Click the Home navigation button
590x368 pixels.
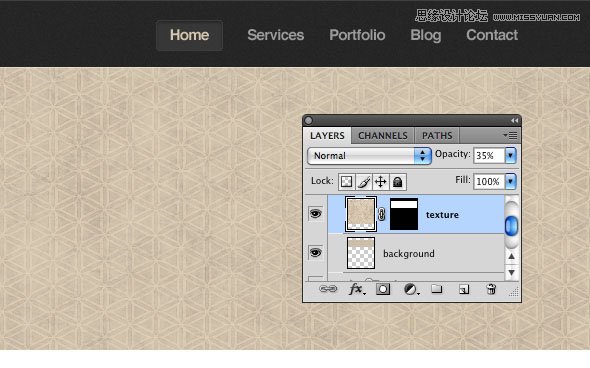(189, 35)
